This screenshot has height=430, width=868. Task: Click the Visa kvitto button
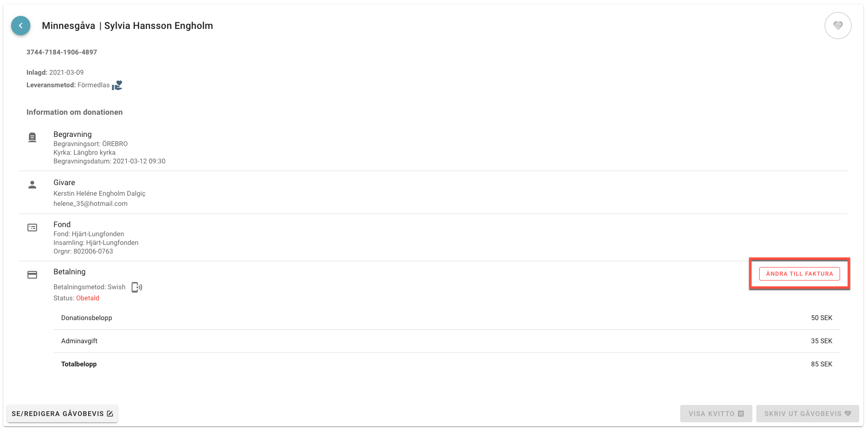[x=716, y=414]
